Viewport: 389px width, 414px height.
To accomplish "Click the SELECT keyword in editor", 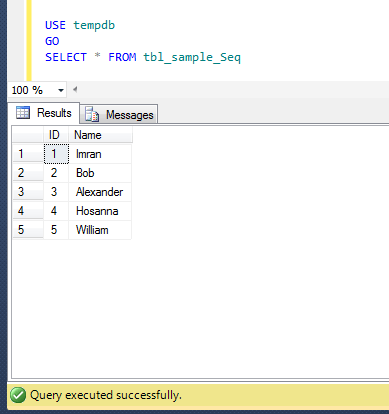I will point(66,57).
